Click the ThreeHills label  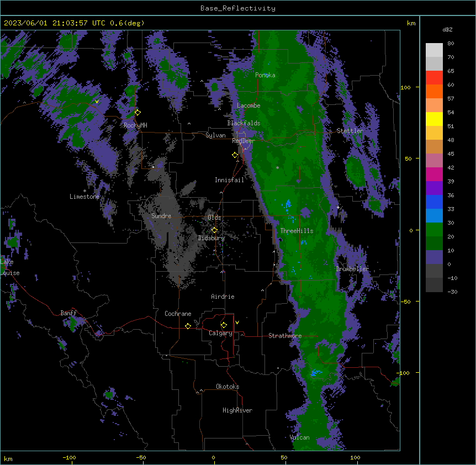point(297,231)
